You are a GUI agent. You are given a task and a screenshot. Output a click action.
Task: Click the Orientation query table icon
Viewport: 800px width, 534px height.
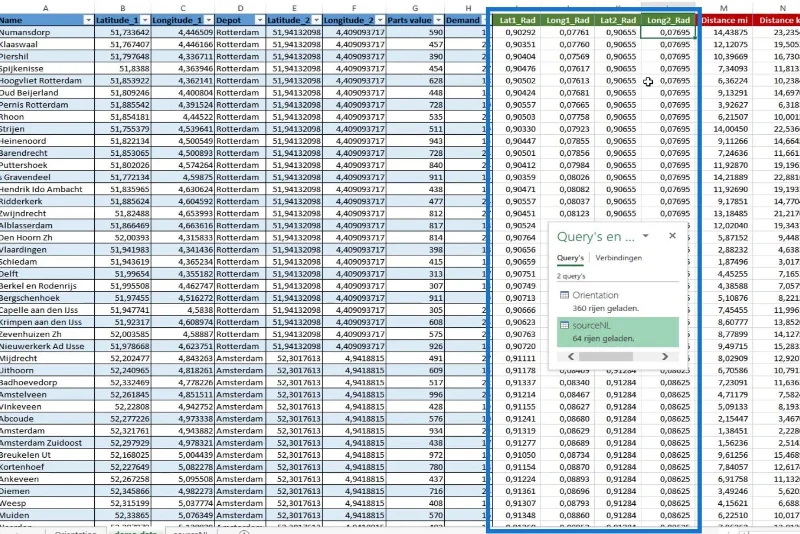[x=564, y=295]
